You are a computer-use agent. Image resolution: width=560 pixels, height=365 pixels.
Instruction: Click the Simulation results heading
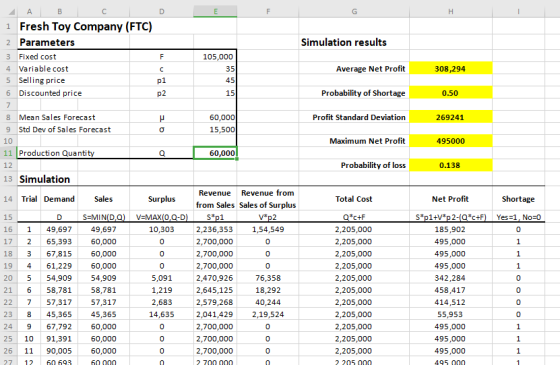coord(344,42)
